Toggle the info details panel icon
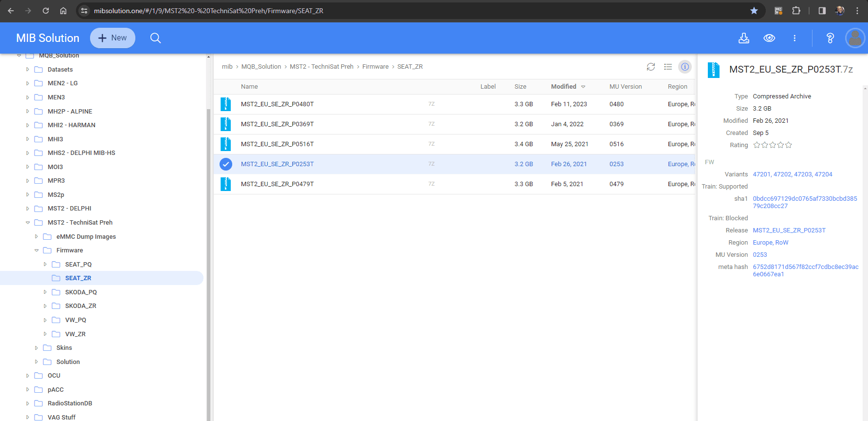The image size is (868, 421). click(684, 67)
